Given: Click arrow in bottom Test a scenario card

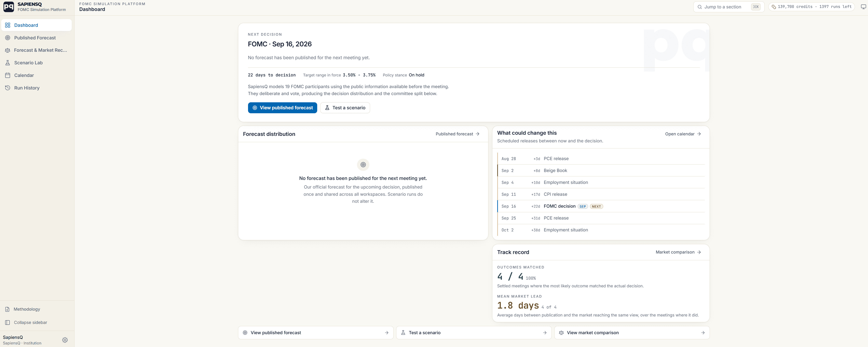Looking at the screenshot, I should pos(545,333).
